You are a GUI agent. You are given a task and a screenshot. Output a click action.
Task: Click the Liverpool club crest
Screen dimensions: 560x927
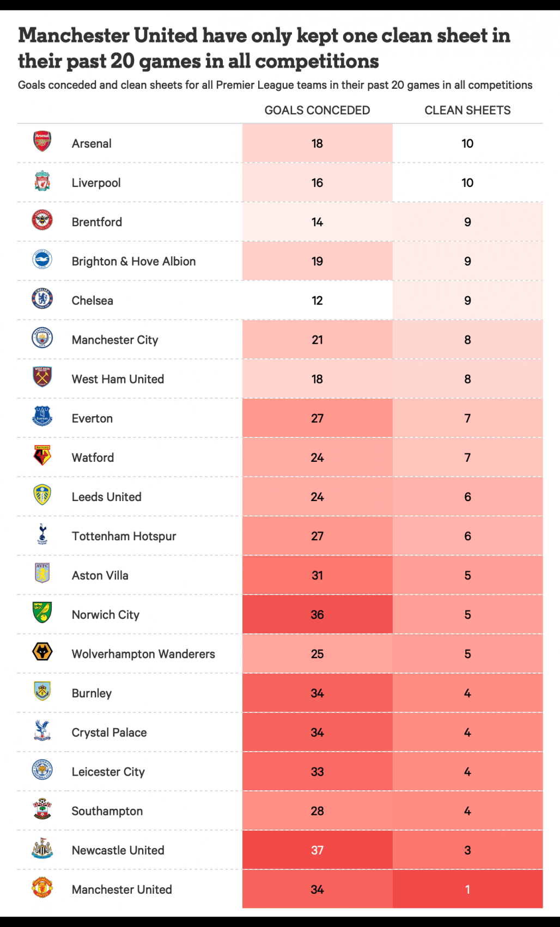[x=42, y=181]
